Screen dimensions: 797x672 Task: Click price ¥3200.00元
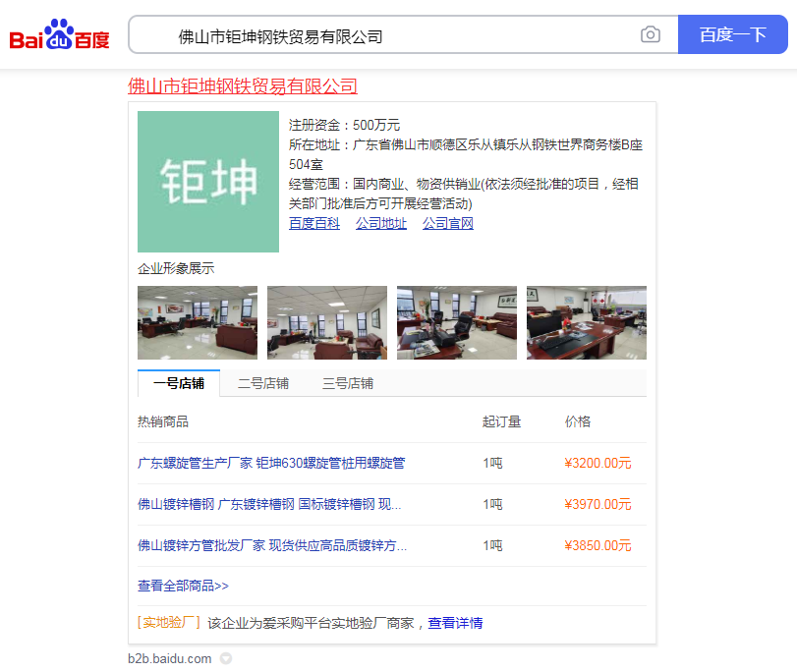(598, 463)
